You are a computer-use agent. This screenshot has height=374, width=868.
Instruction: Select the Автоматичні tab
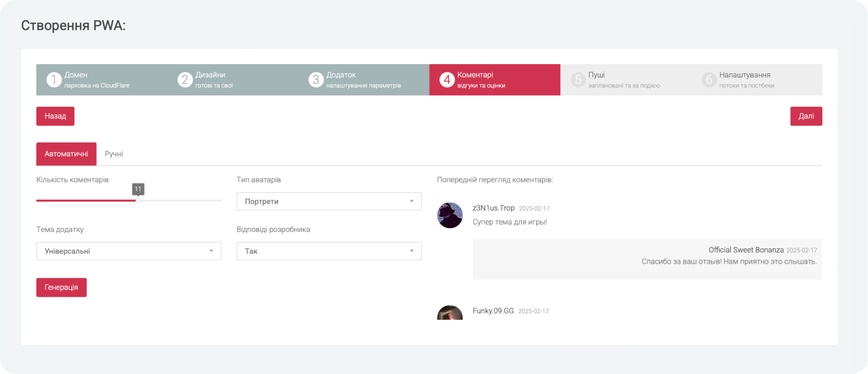(x=66, y=154)
